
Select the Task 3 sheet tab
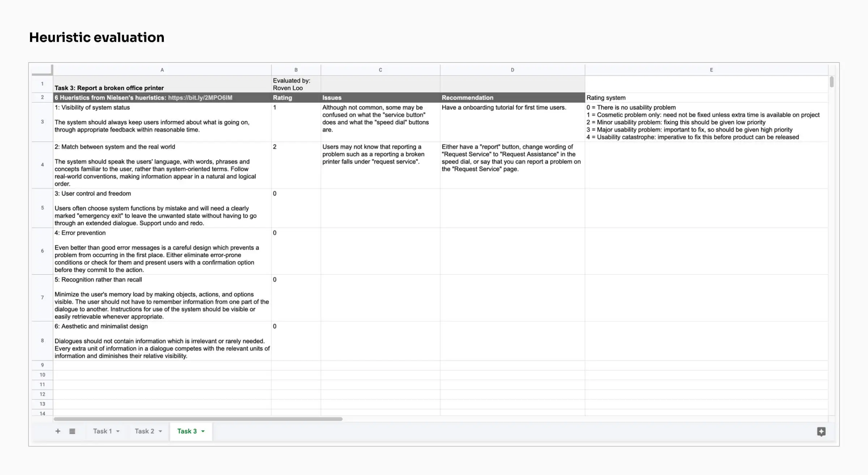pyautogui.click(x=187, y=431)
